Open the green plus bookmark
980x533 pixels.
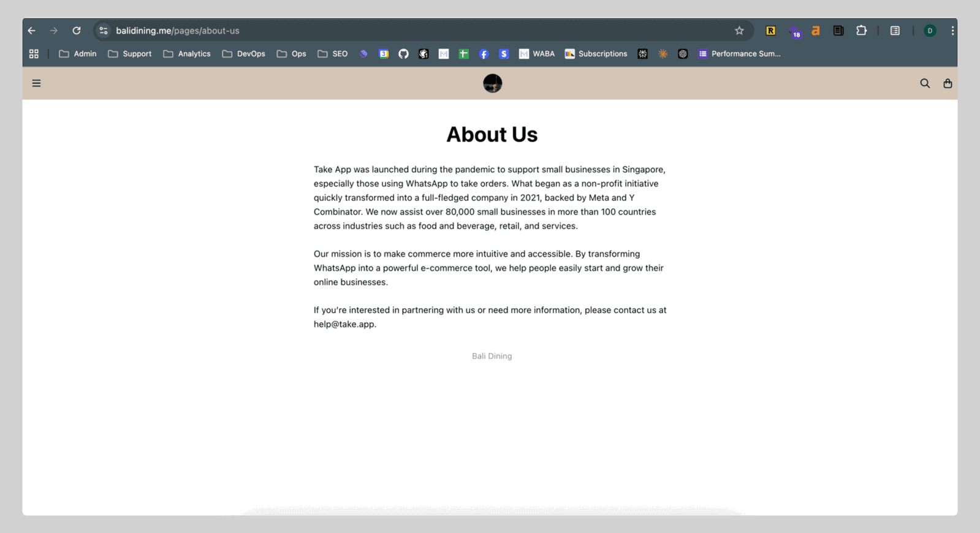[464, 54]
